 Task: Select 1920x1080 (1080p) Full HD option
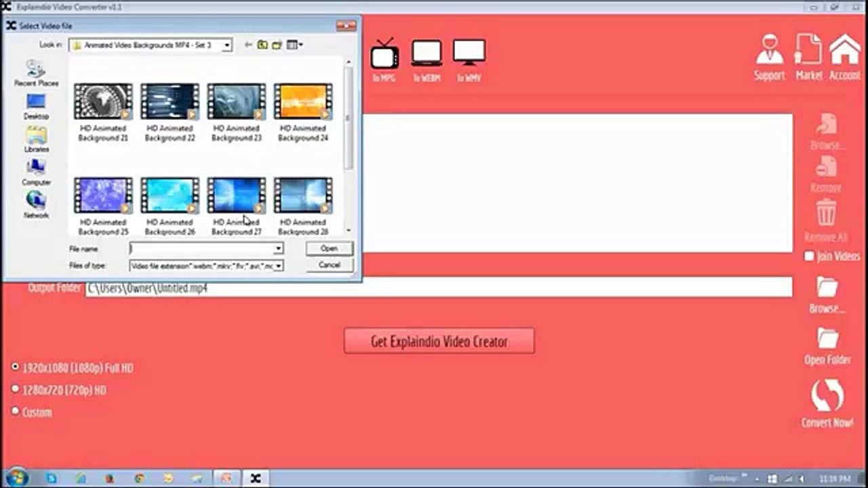(16, 367)
